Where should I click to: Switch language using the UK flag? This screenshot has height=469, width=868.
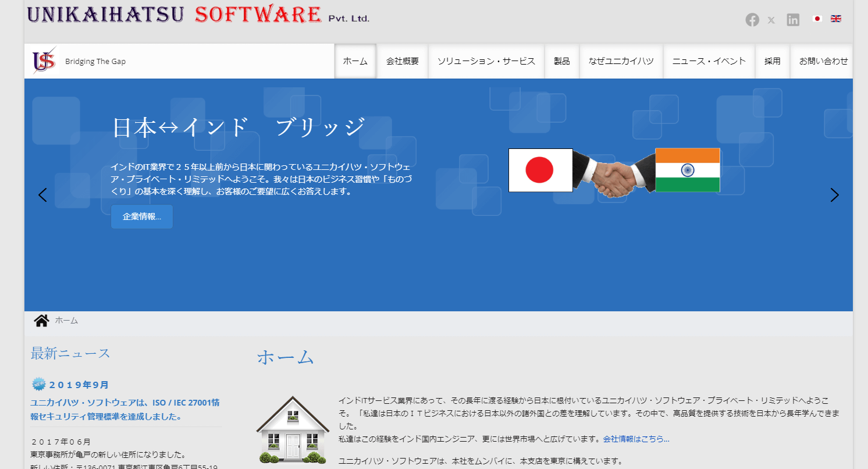836,19
